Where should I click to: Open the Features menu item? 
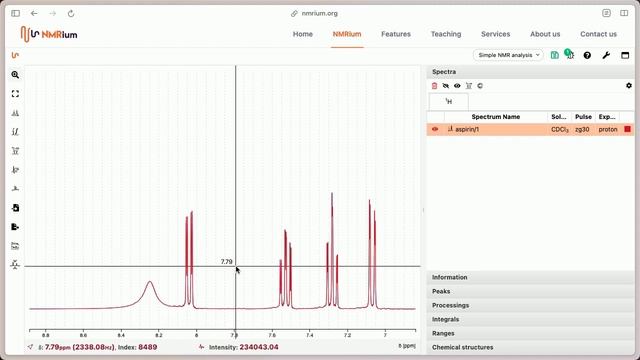coord(396,34)
